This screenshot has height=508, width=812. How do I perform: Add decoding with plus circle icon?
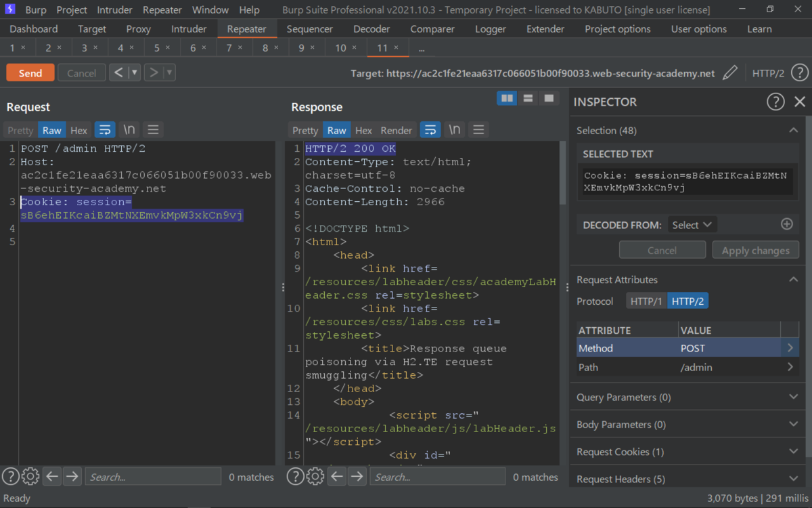786,224
